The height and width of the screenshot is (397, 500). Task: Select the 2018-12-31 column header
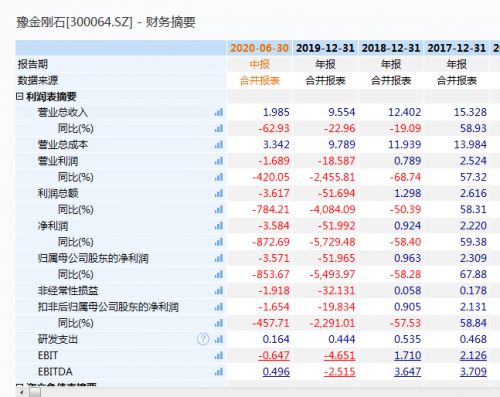point(391,48)
